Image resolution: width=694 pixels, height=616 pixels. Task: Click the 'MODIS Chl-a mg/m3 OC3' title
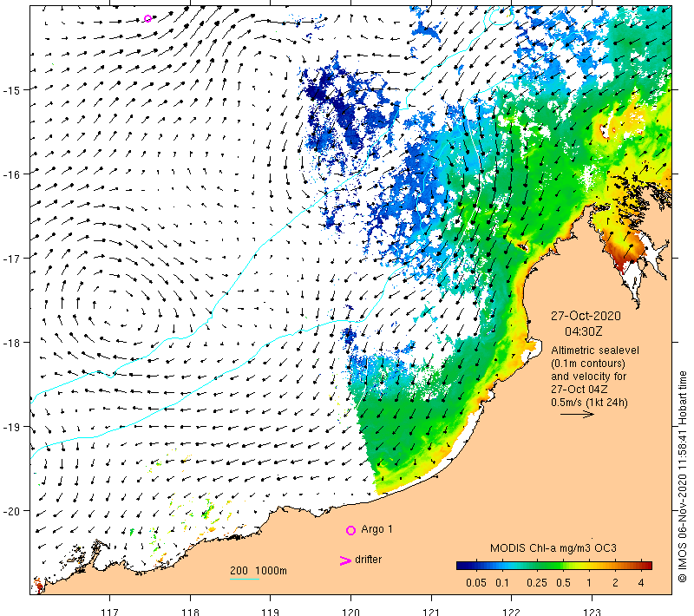(x=553, y=548)
